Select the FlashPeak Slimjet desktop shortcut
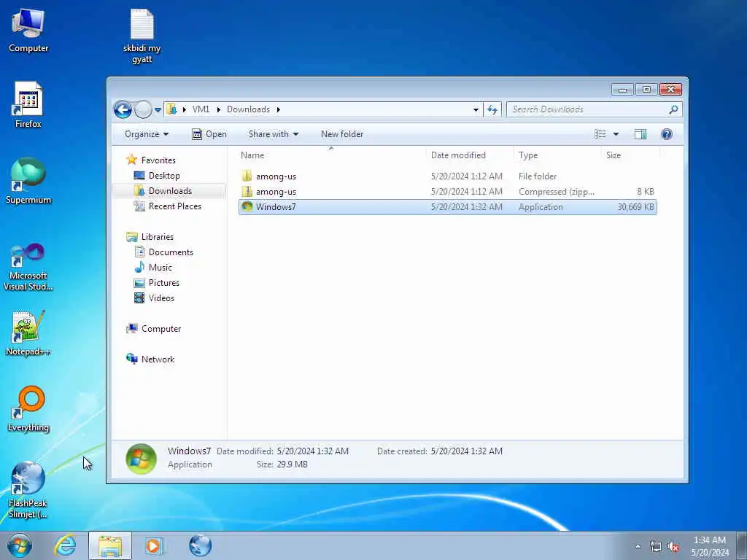The height and width of the screenshot is (560, 747). 28,490
